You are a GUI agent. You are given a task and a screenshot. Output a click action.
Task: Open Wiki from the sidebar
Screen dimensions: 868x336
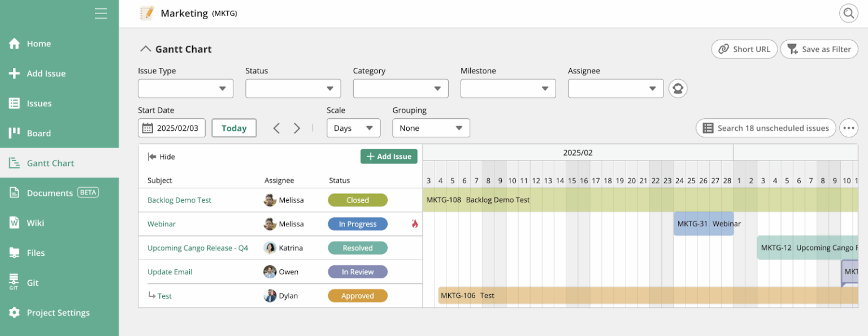[x=36, y=223]
